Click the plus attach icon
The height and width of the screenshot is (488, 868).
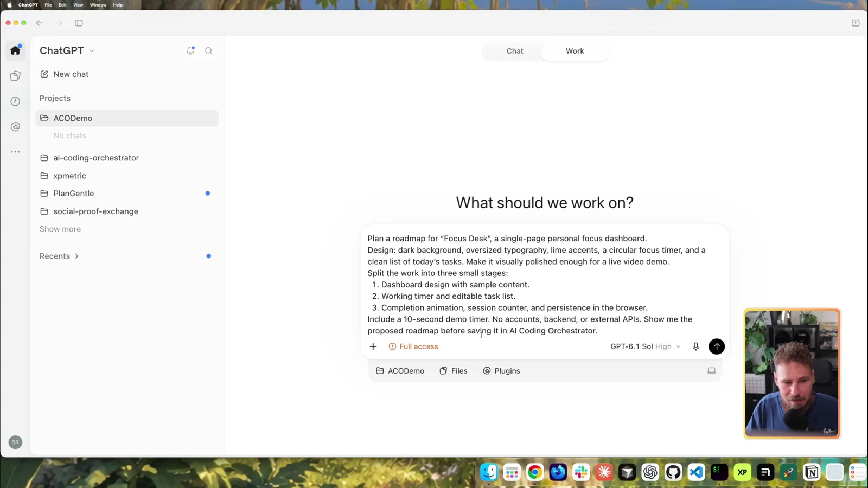tap(373, 346)
